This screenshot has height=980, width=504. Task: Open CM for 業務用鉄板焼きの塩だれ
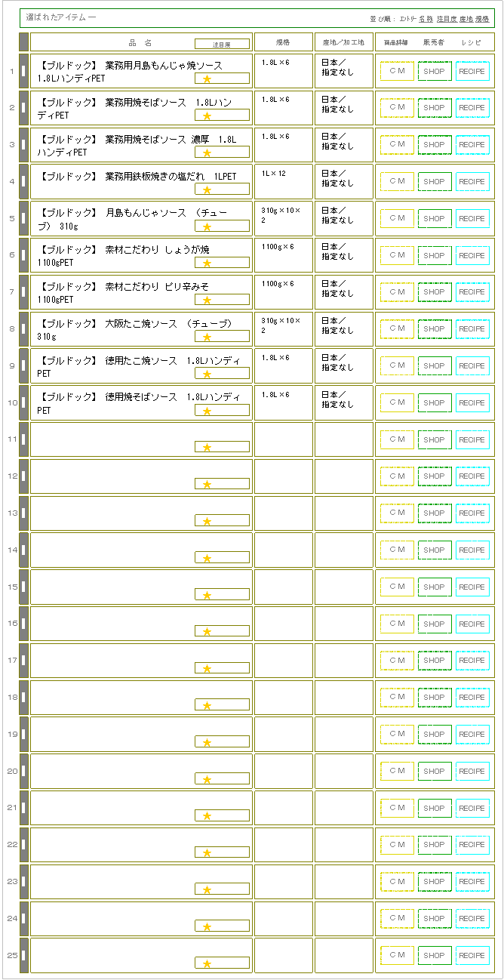pyautogui.click(x=397, y=182)
